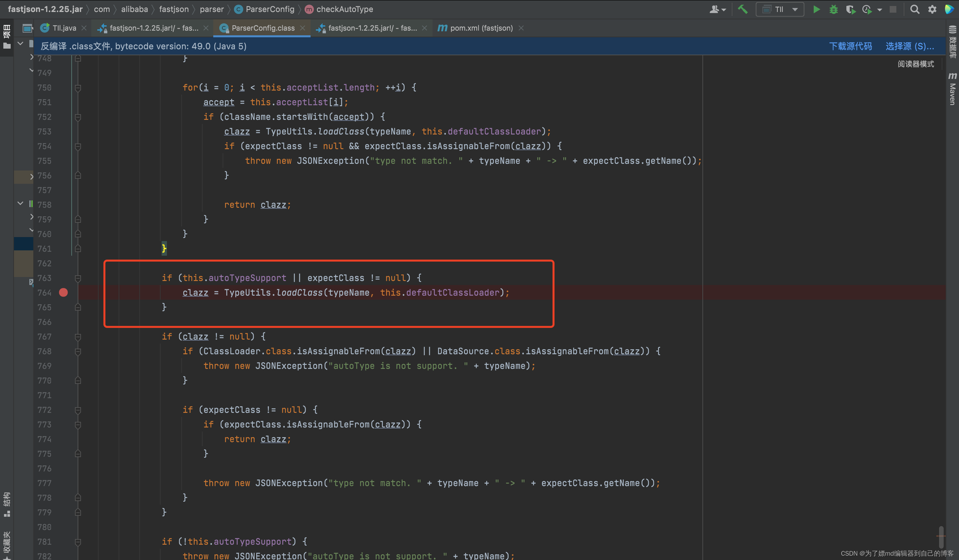Image resolution: width=959 pixels, height=560 pixels.
Task: Open the TII run configuration dropdown
Action: click(780, 9)
